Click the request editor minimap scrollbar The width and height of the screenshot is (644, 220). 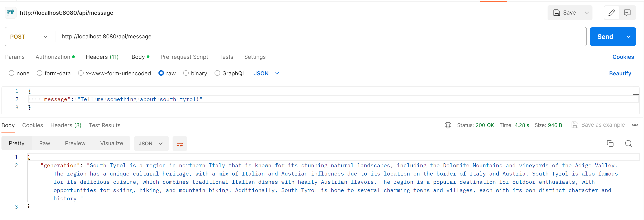[636, 95]
